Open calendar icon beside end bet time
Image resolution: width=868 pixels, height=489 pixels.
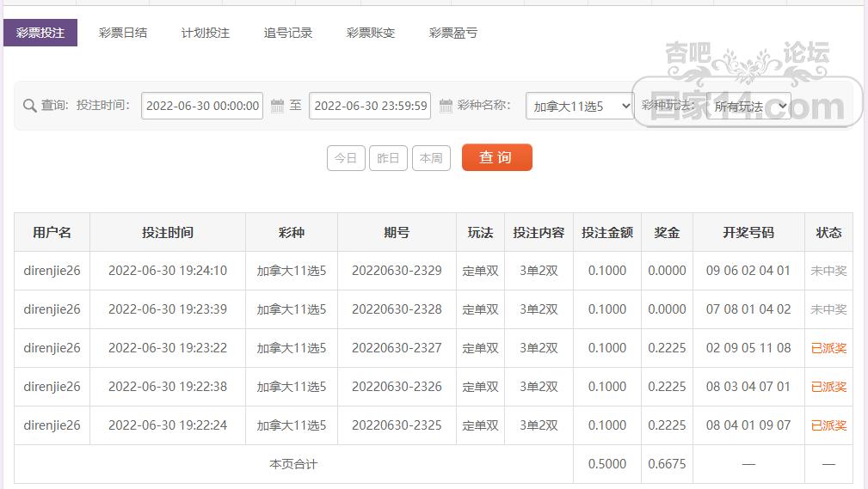(446, 105)
